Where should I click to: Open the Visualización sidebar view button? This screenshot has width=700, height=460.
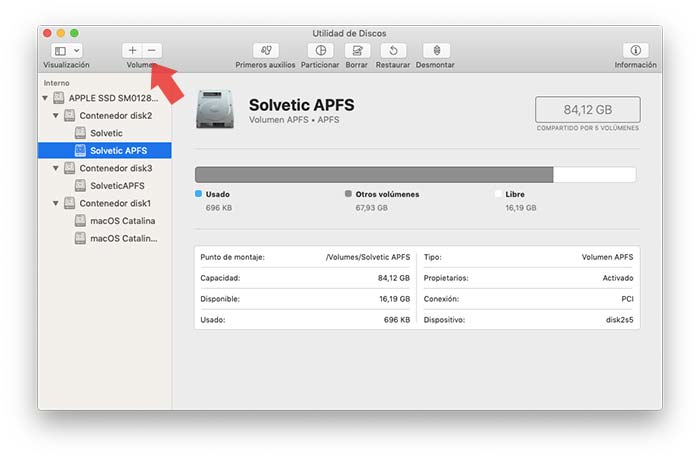(x=60, y=51)
